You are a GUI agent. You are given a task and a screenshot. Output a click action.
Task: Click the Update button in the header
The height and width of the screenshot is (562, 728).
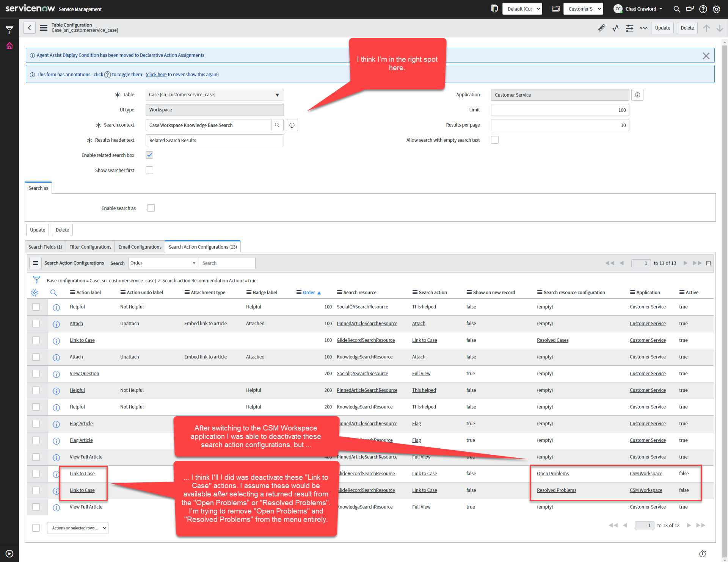point(662,28)
